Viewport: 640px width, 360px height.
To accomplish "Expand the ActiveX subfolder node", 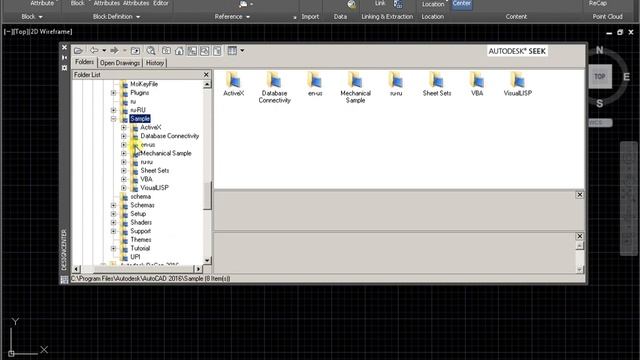I will (124, 127).
